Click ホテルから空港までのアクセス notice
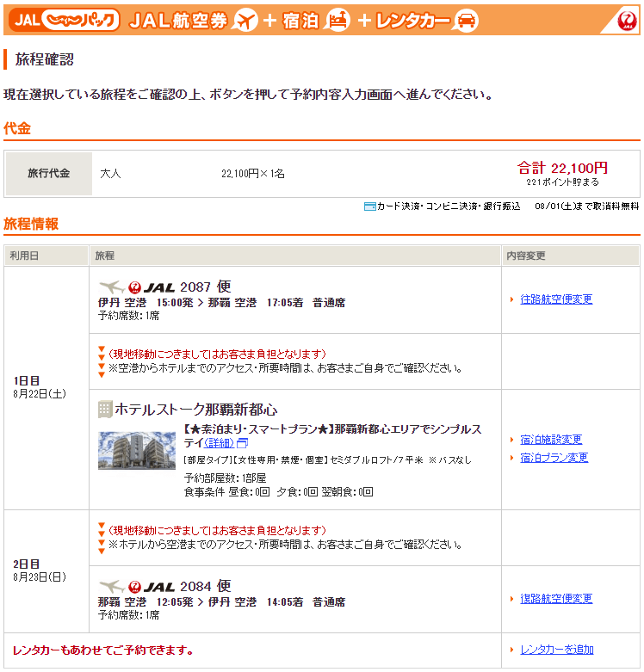Viewport: 644px width, 672px height. [285, 545]
